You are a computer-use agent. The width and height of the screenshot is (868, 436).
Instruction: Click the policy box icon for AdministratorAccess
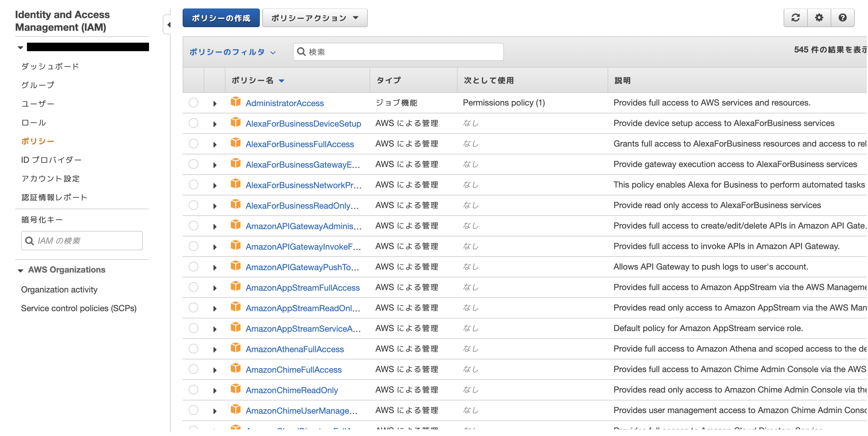235,102
